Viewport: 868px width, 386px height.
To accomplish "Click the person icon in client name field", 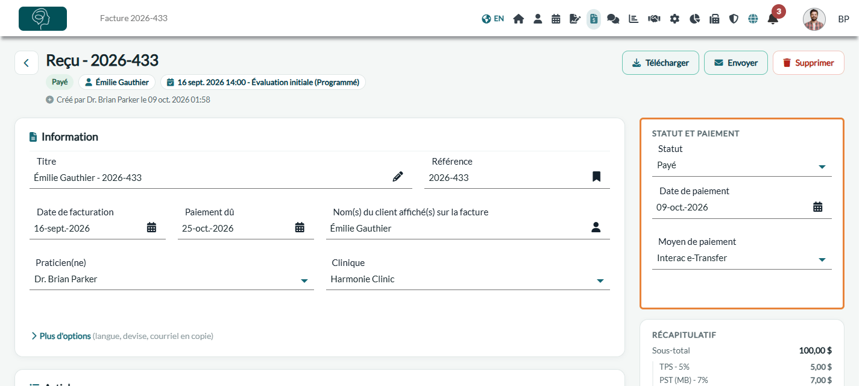I will (x=596, y=227).
